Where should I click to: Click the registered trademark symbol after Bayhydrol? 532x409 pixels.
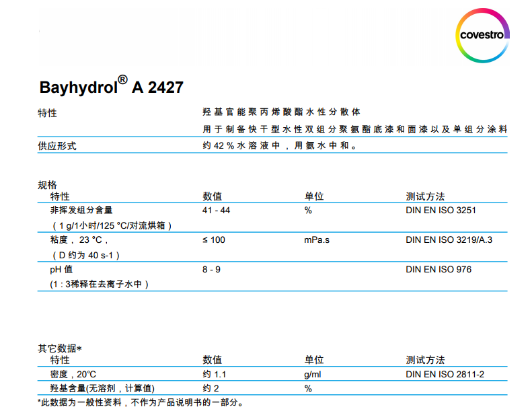coord(122,80)
